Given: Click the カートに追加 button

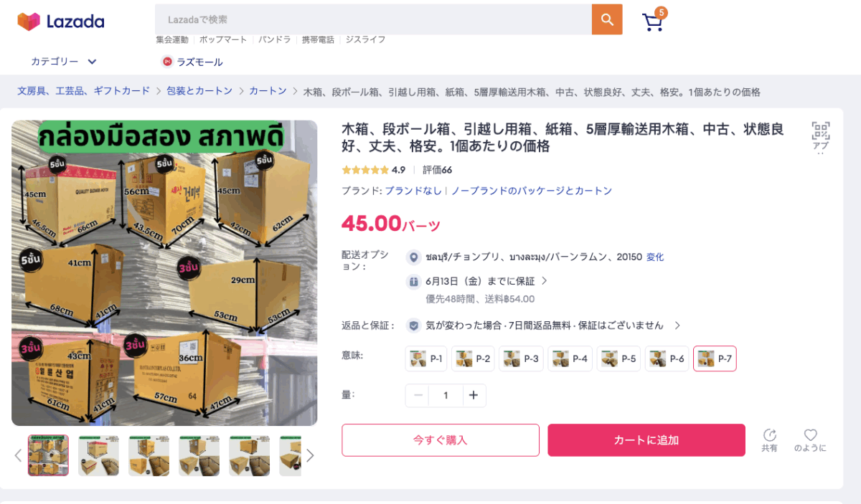Looking at the screenshot, I should tap(646, 440).
